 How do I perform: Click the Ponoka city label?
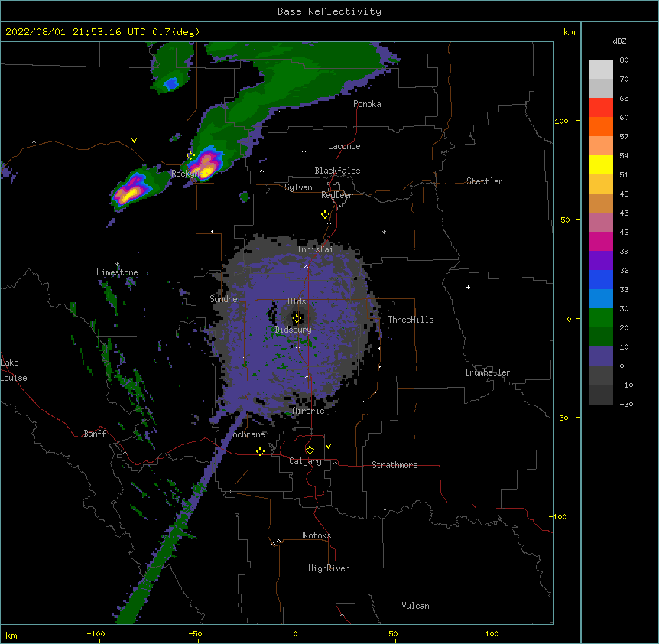click(367, 104)
